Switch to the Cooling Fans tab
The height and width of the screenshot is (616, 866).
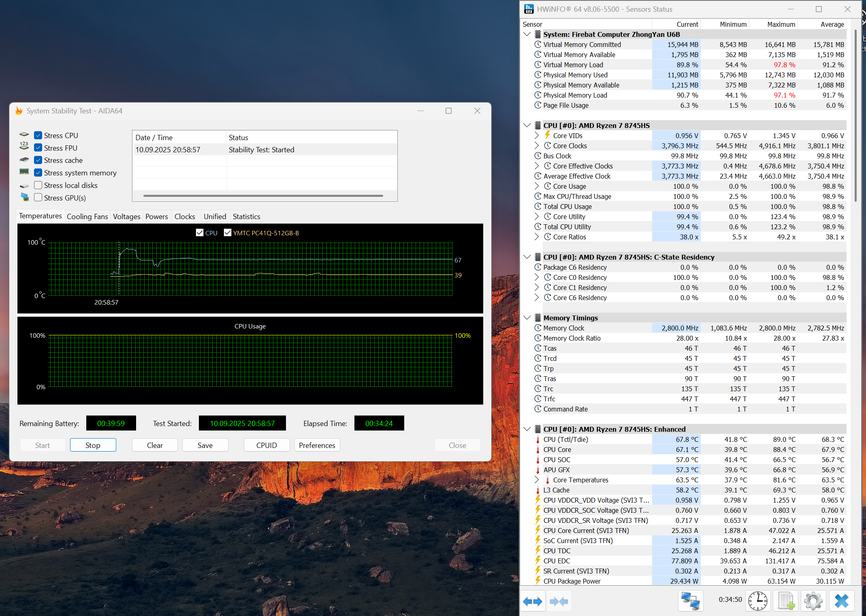87,217
